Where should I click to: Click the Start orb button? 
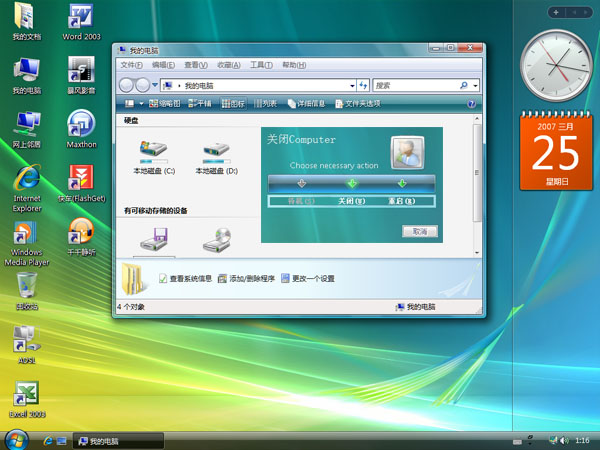(x=17, y=440)
